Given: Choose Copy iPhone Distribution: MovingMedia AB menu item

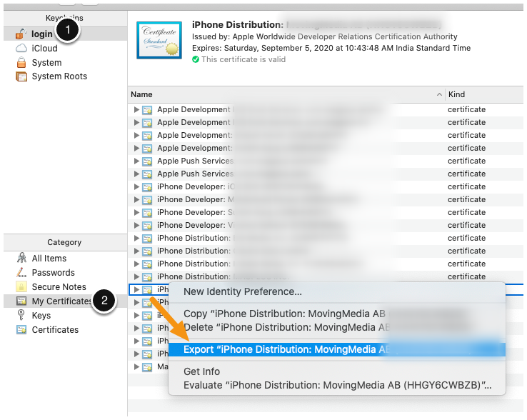Looking at the screenshot, I should tap(337, 314).
